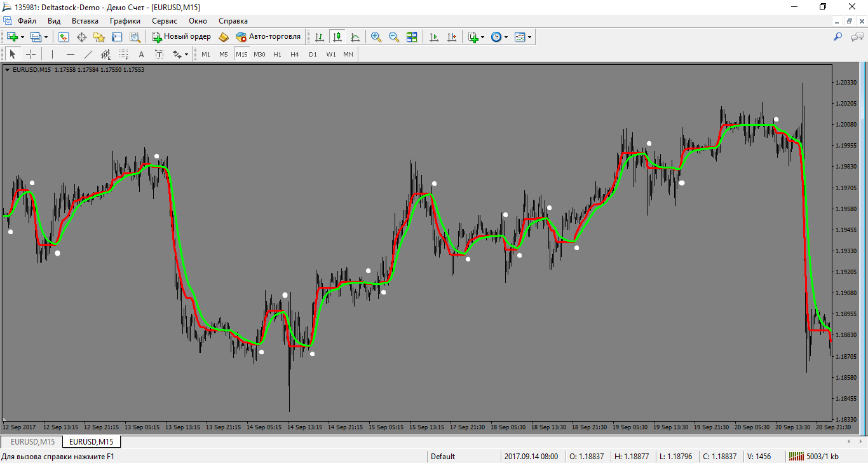Image resolution: width=868 pixels, height=463 pixels.
Task: Show the Market Watch panel
Action: pyautogui.click(x=64, y=37)
